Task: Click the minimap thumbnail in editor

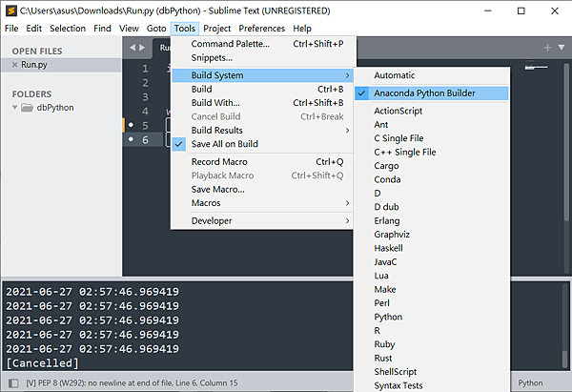Action: (536, 67)
